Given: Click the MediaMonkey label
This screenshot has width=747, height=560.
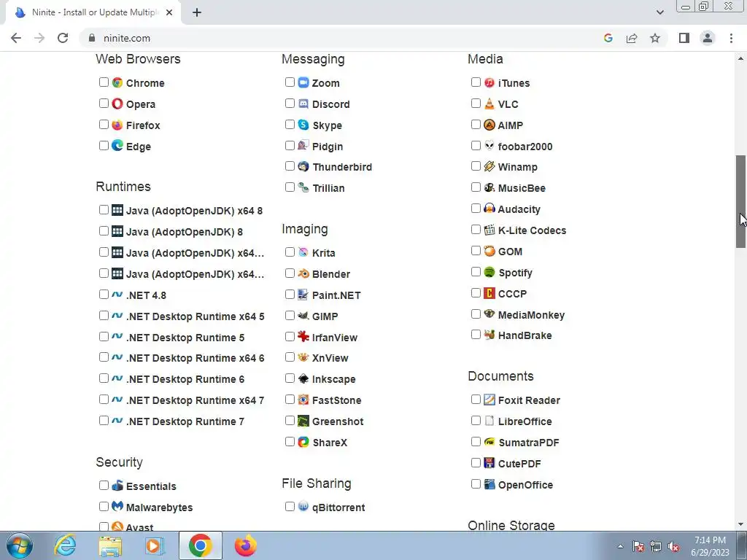Looking at the screenshot, I should [x=531, y=315].
